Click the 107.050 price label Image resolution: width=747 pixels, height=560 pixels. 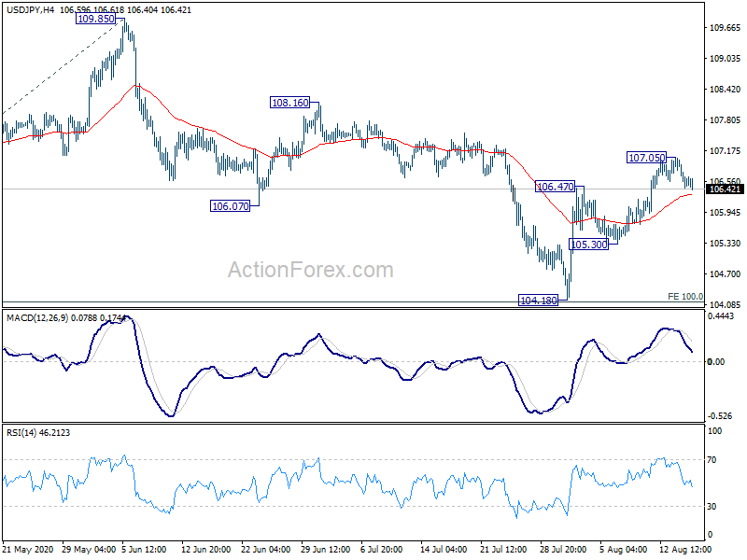[x=646, y=158]
